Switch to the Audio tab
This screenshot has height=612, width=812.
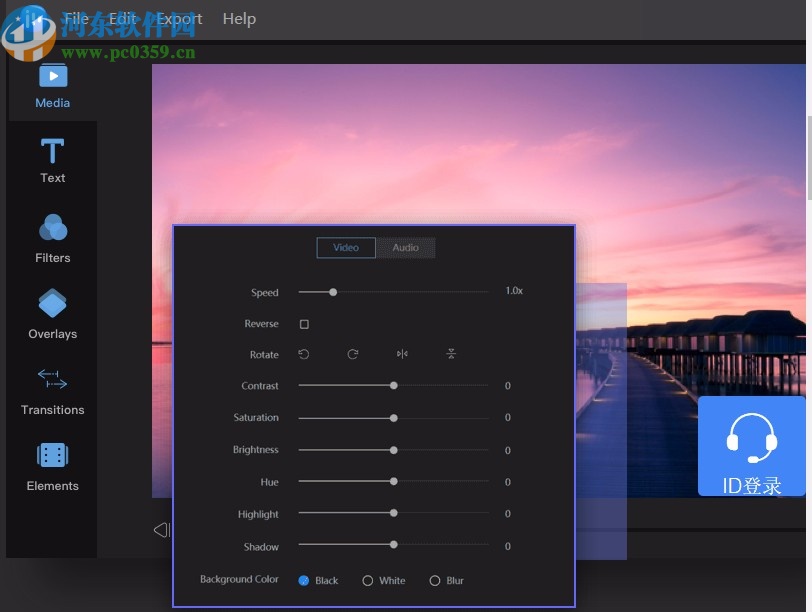coord(405,247)
